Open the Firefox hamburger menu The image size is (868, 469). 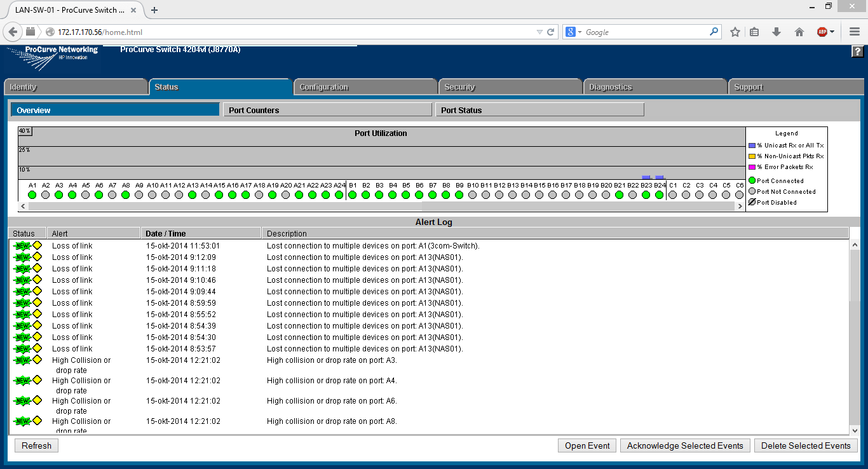855,32
